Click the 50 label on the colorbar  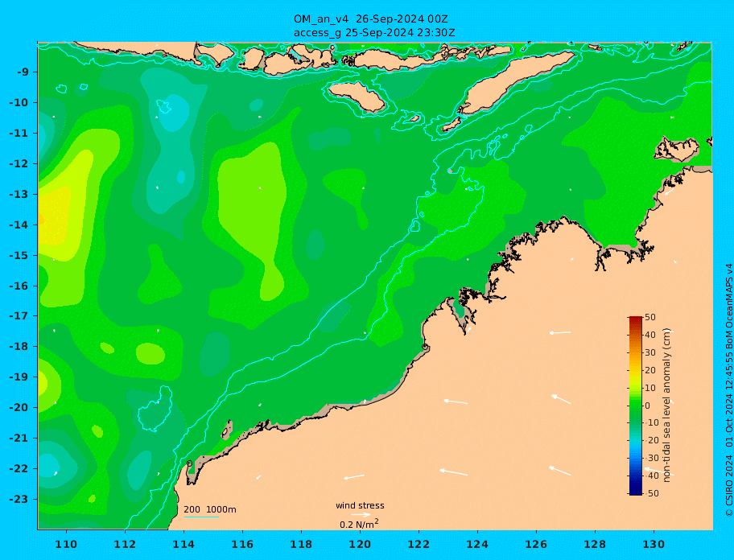(x=650, y=317)
